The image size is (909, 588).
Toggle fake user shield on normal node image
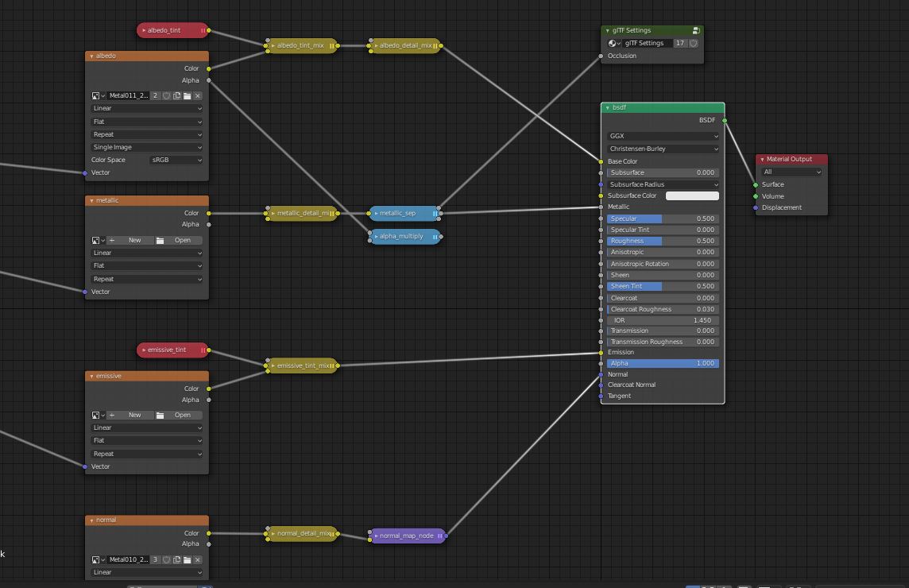click(x=167, y=559)
